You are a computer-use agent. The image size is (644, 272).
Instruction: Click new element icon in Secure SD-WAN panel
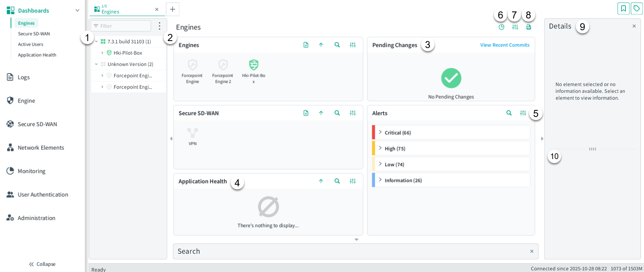tap(306, 113)
